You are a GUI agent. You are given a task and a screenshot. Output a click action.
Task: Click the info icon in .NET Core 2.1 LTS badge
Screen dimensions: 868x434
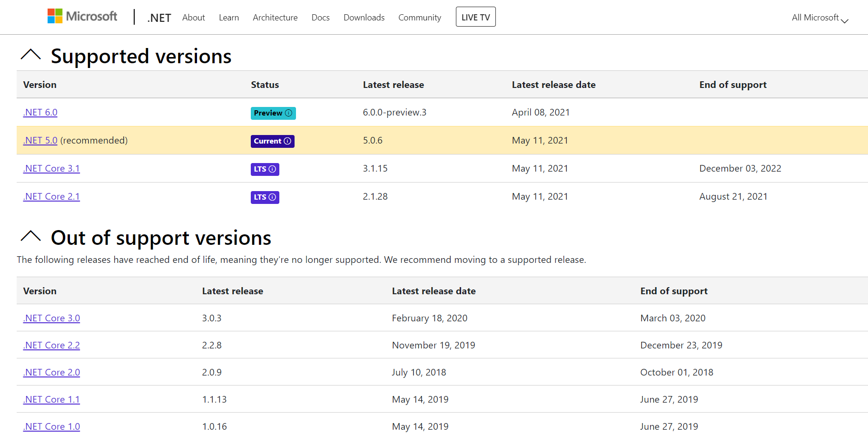(x=272, y=197)
